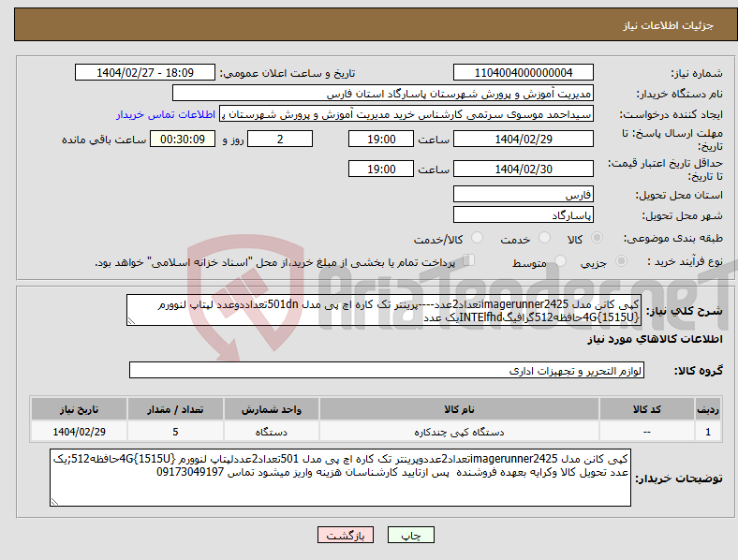
Task: Click the table date cell 1404/02/29
Action: coord(79,432)
